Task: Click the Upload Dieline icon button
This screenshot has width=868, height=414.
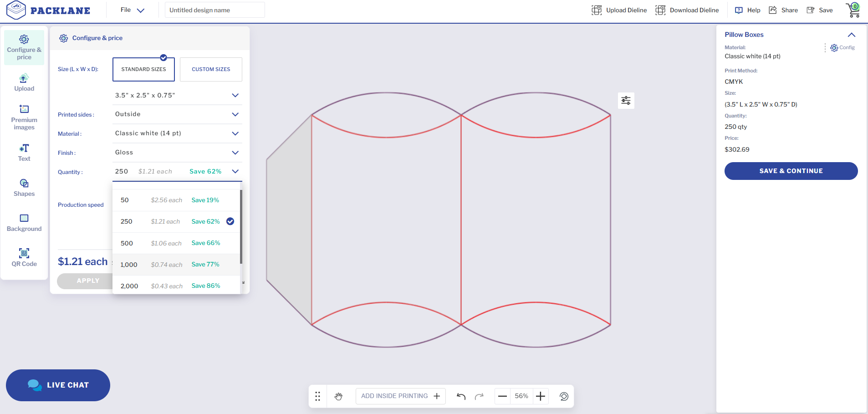Action: click(619, 10)
